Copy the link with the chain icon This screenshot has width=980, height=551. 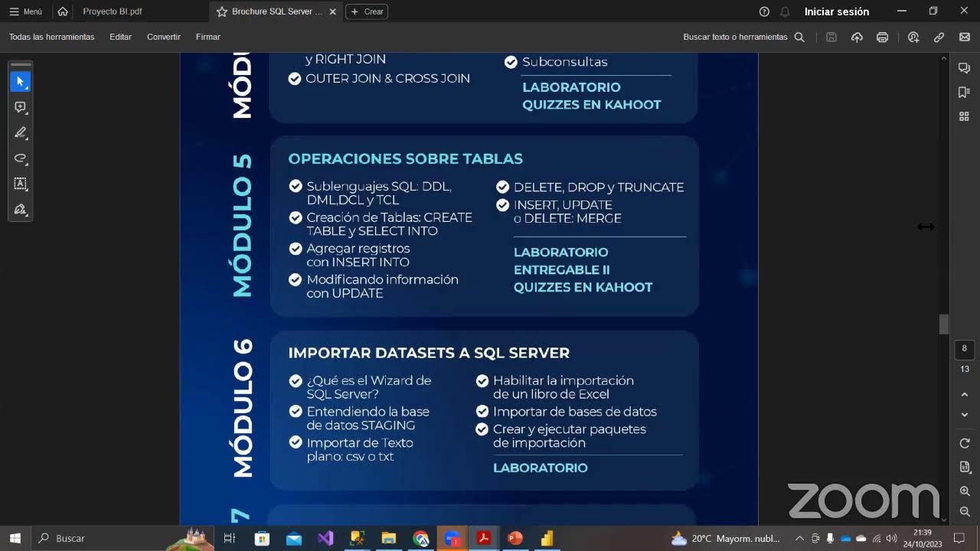pos(939,37)
